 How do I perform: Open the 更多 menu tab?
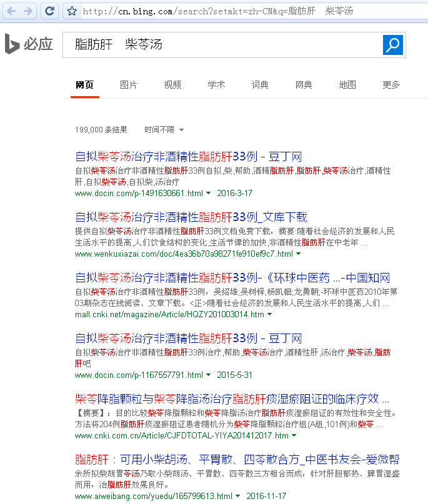(391, 85)
